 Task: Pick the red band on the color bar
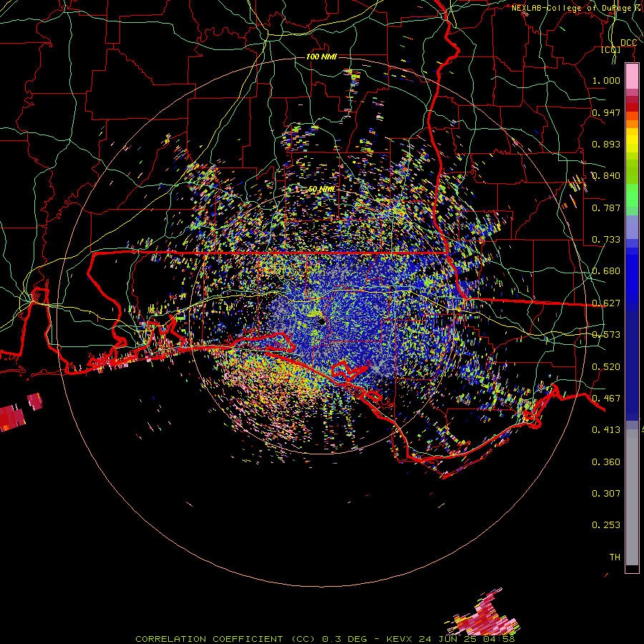632,107
